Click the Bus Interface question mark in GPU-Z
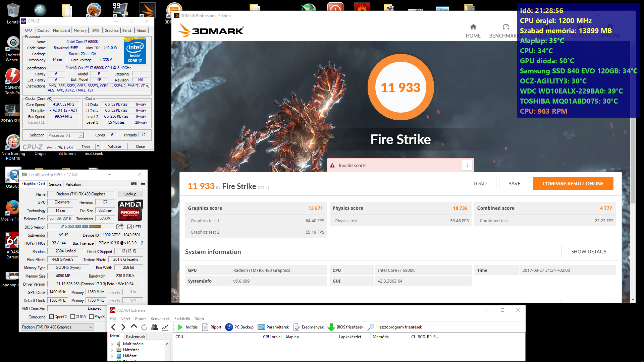Screen dimensions: 644x362 [x=142, y=243]
